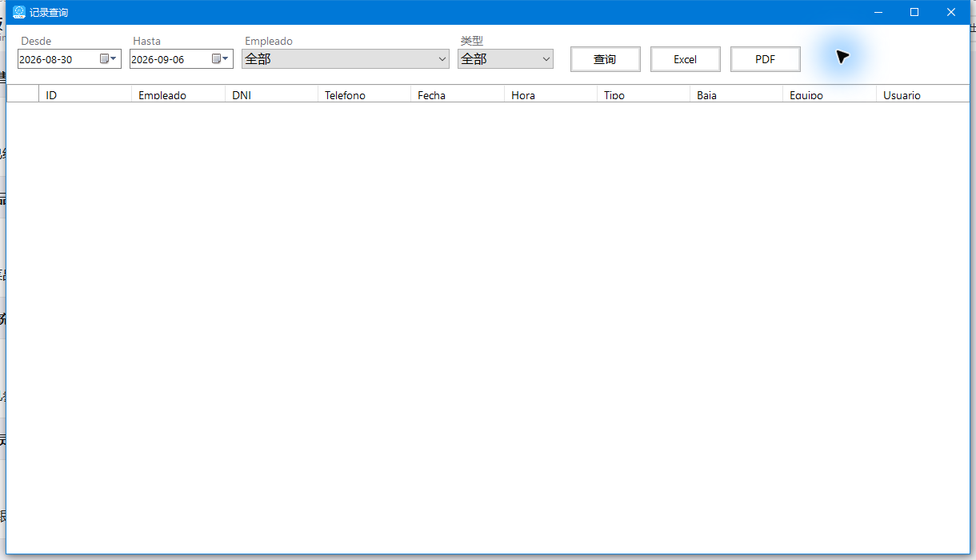The image size is (976, 560).
Task: Click the window title "记录查询"
Action: (49, 13)
